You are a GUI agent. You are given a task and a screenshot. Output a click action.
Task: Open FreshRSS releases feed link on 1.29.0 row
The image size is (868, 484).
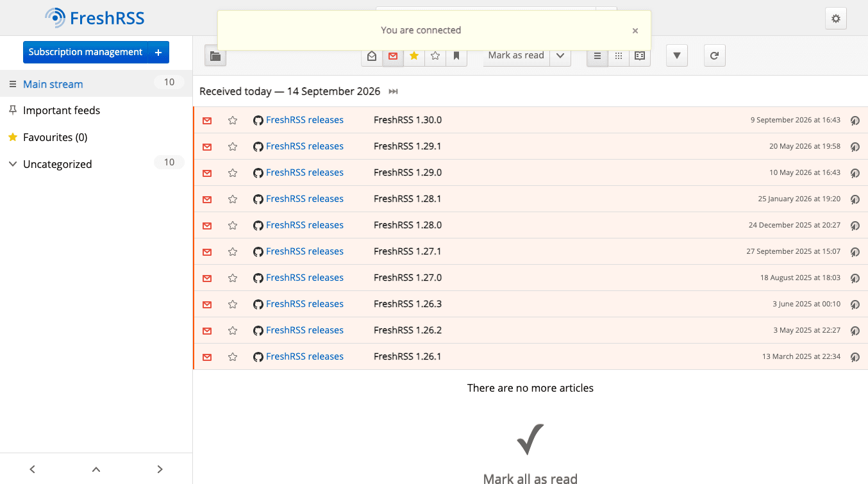299,172
